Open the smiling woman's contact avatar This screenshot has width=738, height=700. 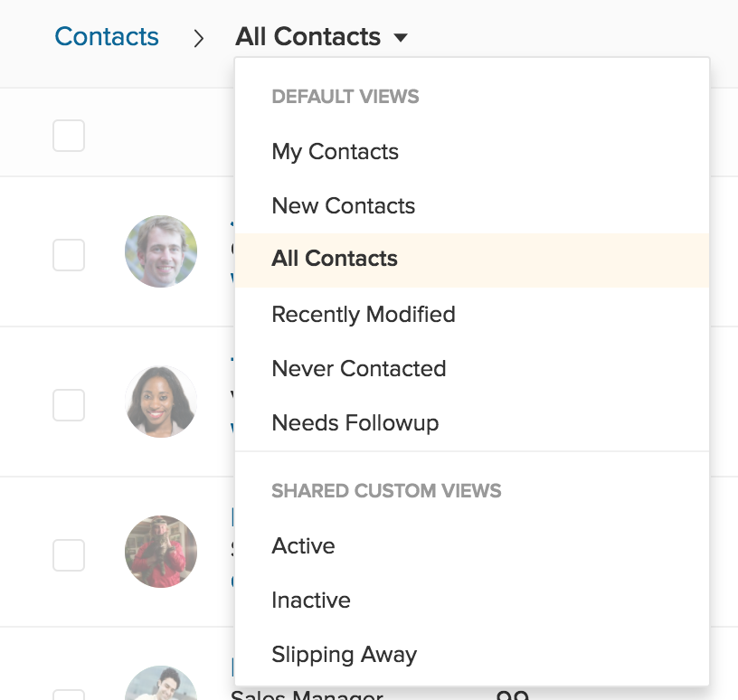click(x=161, y=402)
